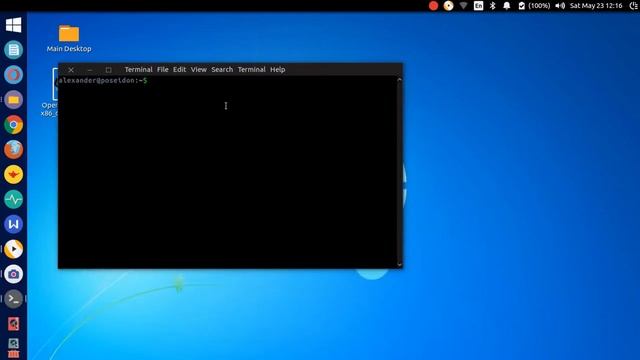Launch Firefox globe icon in the dock
This screenshot has width=640, height=360.
point(13,149)
